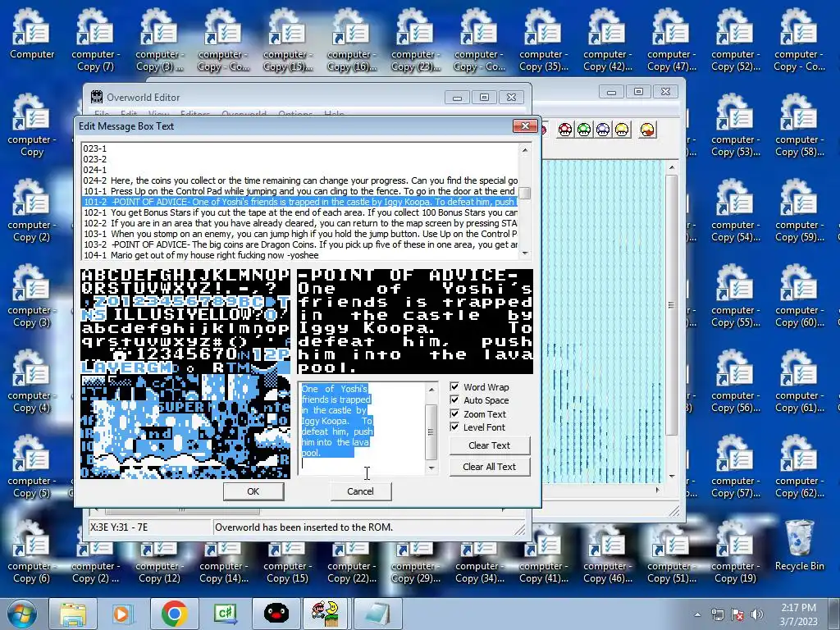Click the volume speaker tray icon
The height and width of the screenshot is (630, 840).
[x=757, y=614]
